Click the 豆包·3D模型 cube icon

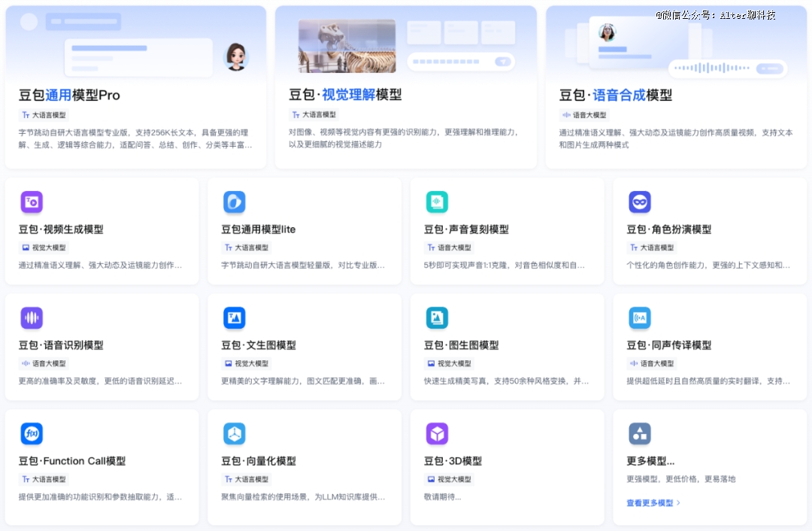pyautogui.click(x=437, y=434)
